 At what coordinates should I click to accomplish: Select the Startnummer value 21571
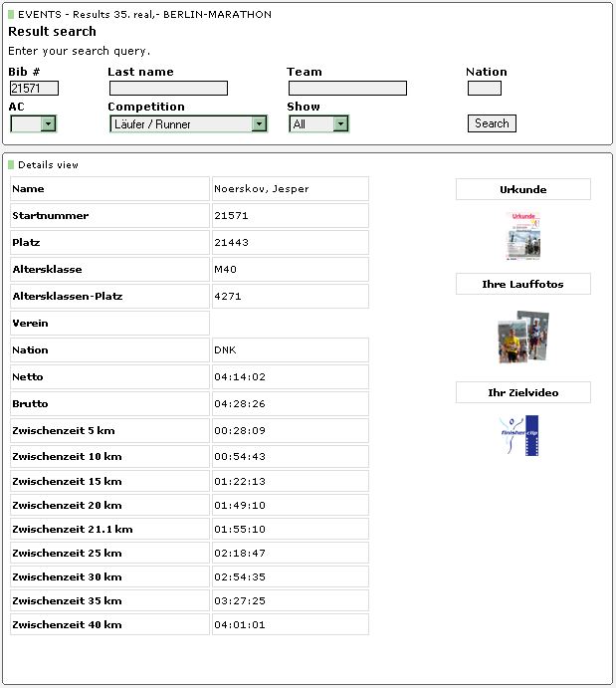coord(231,215)
